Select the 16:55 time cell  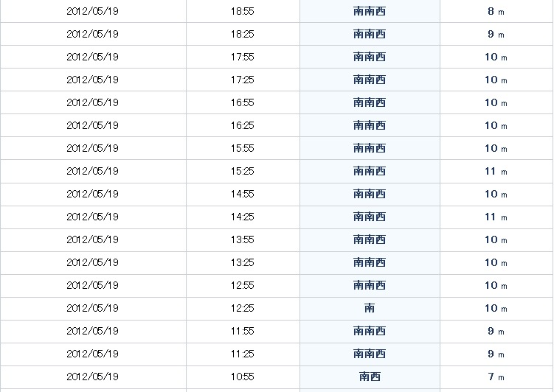(x=243, y=102)
